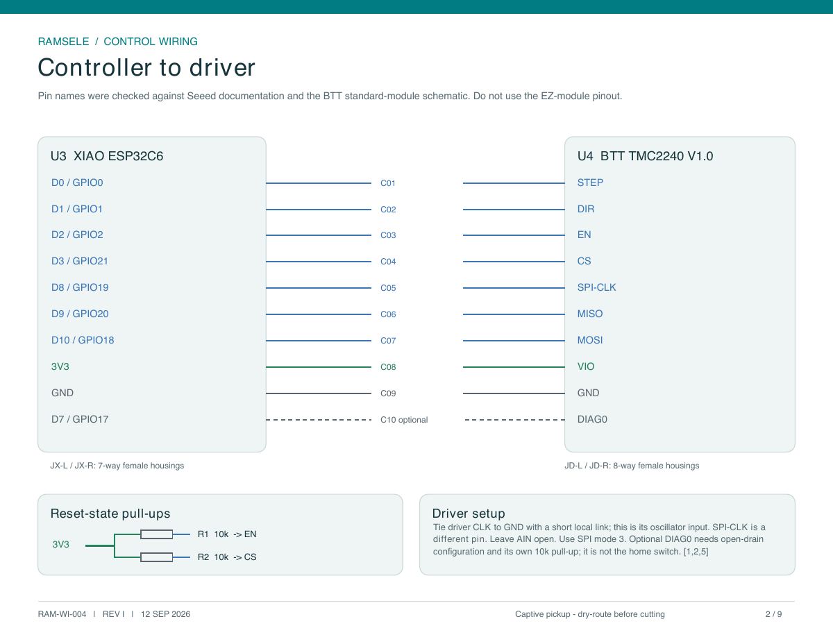Screen dimensions: 833x644
Task: Click wire label C09
Action: click(x=388, y=393)
